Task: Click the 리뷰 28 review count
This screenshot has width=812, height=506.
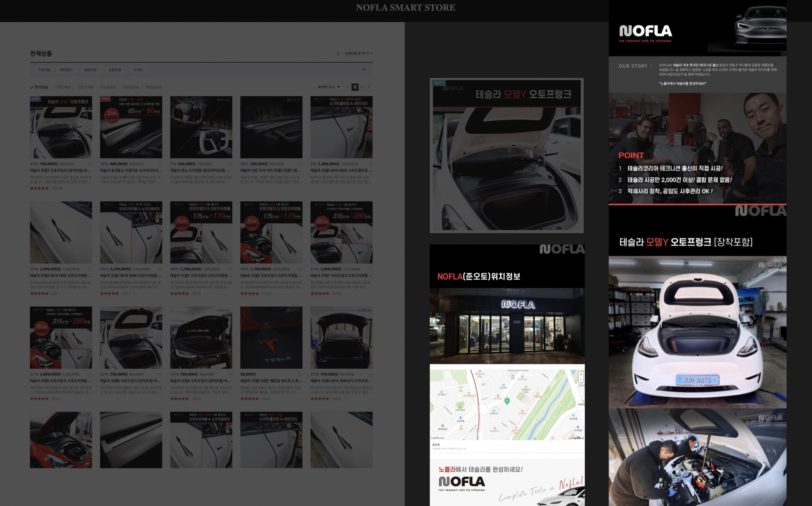Action: coord(57,188)
